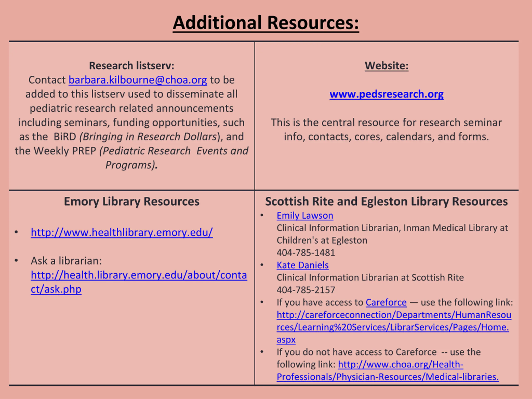Click the phone number 404-785-2157

coord(306,290)
